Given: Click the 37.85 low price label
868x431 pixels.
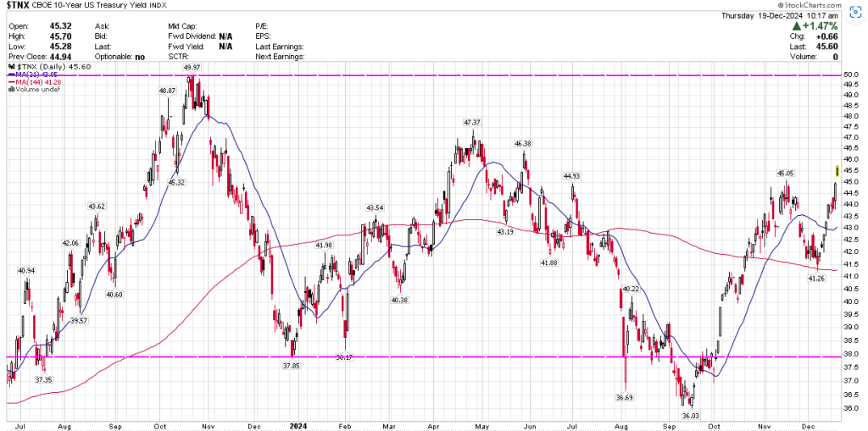Looking at the screenshot, I should [x=291, y=366].
